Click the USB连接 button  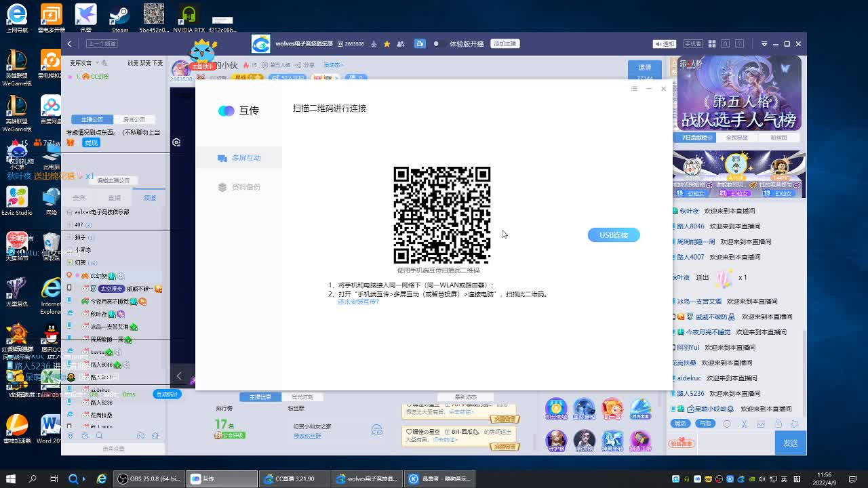pyautogui.click(x=614, y=235)
